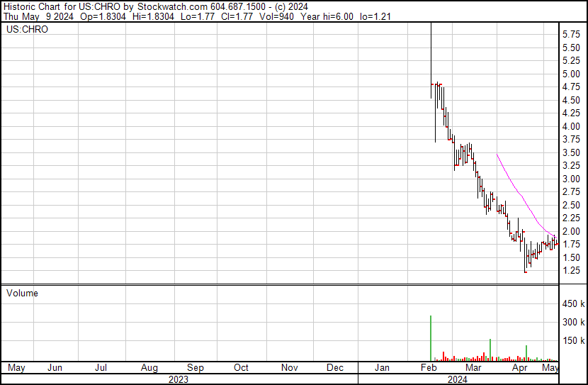Click the lowest price bar near 1.21
Screen dimensions: 588x385
(x=526, y=258)
